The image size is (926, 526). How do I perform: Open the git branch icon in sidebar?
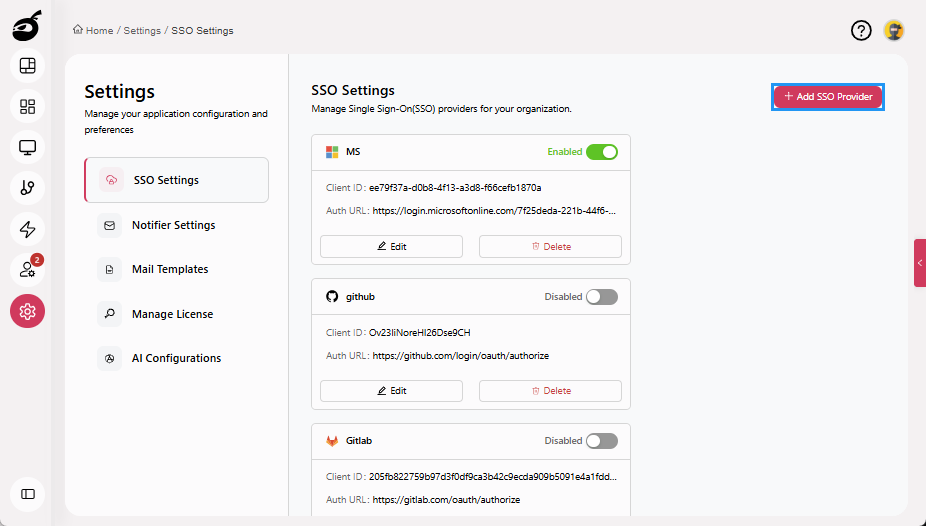pyautogui.click(x=27, y=188)
